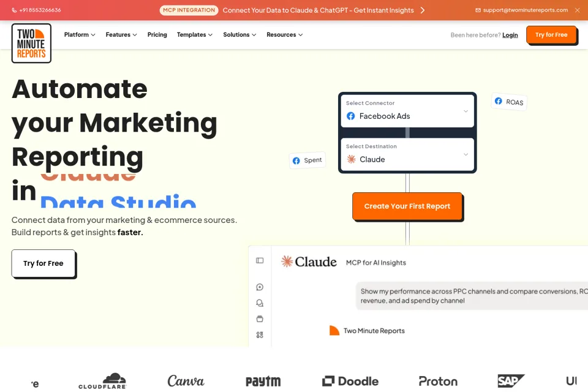Open the Select Connector dropdown
This screenshot has width=588, height=392.
pos(407,111)
